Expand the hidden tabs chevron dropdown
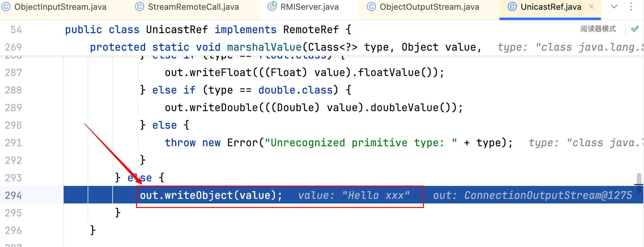 (614, 7)
